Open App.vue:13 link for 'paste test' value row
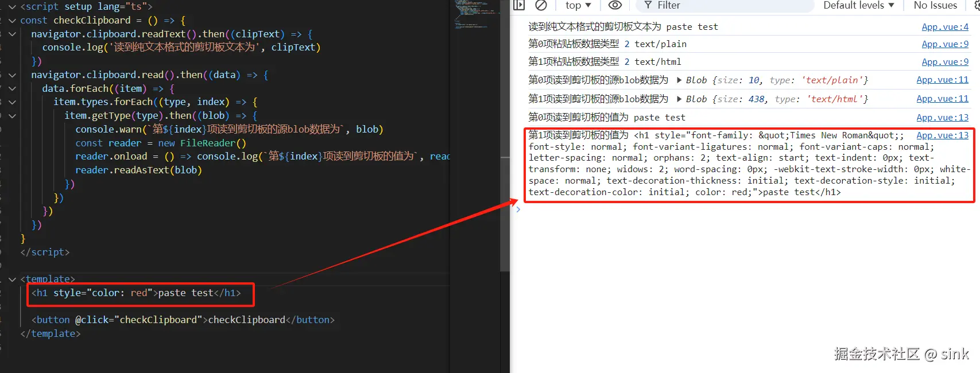The image size is (980, 373). point(942,118)
